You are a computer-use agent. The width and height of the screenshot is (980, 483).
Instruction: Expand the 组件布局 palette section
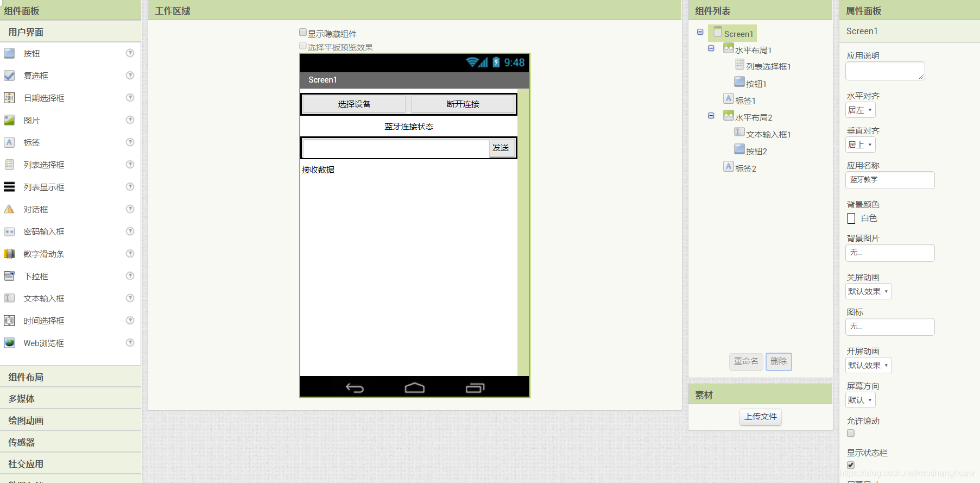click(71, 377)
